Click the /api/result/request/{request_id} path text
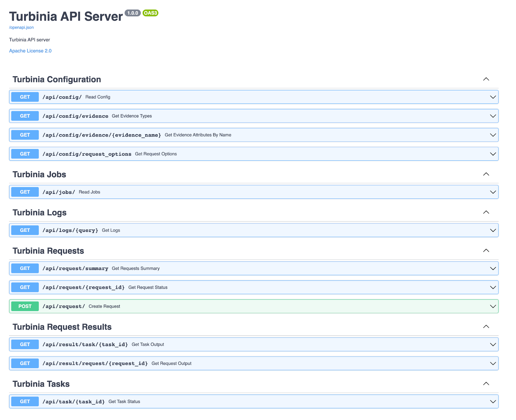This screenshot has width=516, height=420. 95,364
